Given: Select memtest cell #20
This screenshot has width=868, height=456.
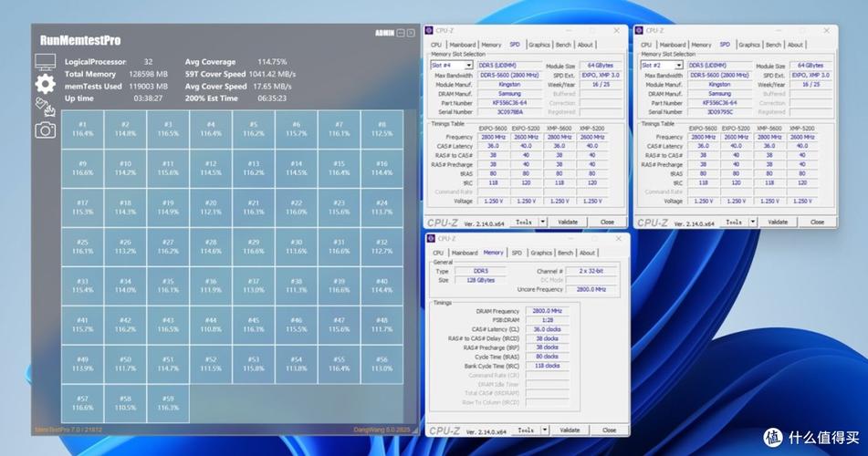Looking at the screenshot, I should click(x=211, y=208).
